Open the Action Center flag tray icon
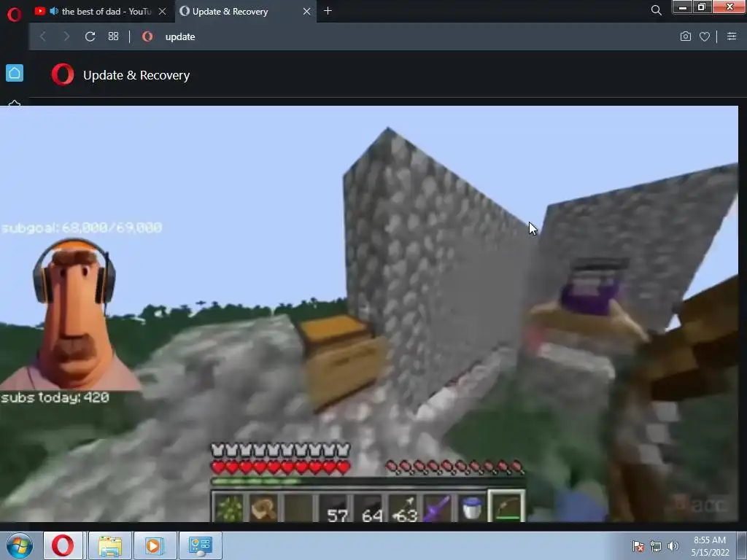This screenshot has height=560, width=747. [638, 546]
